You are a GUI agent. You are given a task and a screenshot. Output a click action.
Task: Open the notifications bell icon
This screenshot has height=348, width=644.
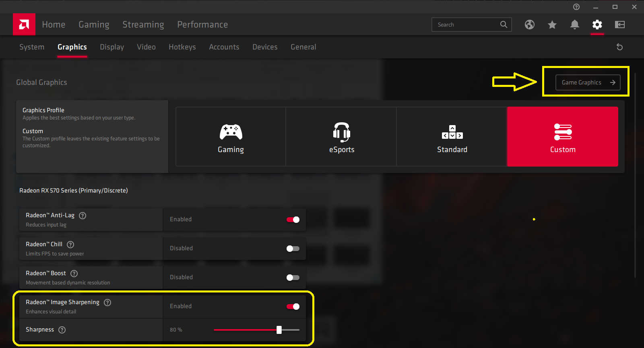pyautogui.click(x=575, y=25)
